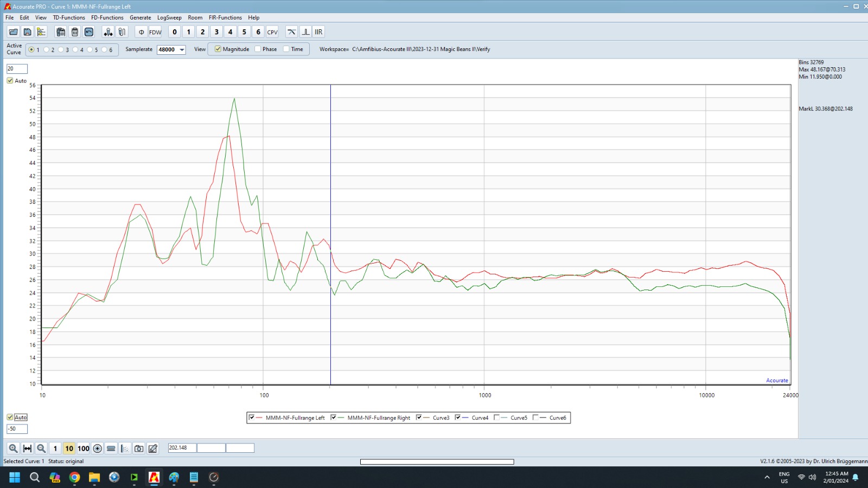Image resolution: width=868 pixels, height=488 pixels.
Task: Select active curve 2 radio button
Action: 46,49
